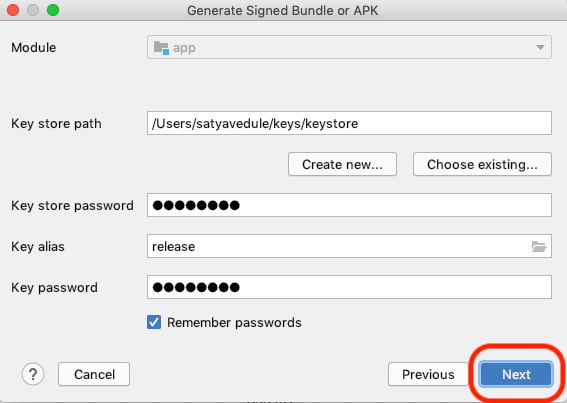
Task: Open the Module combo box showing app
Action: pyautogui.click(x=349, y=47)
